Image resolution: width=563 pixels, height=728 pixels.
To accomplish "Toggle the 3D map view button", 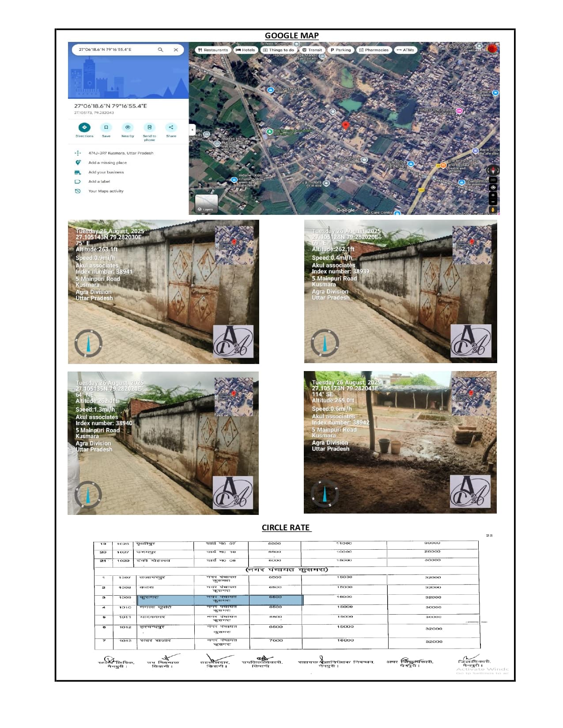I will [493, 180].
